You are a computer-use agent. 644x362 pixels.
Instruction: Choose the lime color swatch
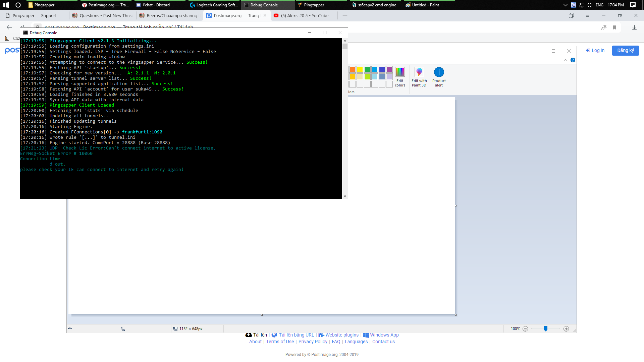[367, 77]
